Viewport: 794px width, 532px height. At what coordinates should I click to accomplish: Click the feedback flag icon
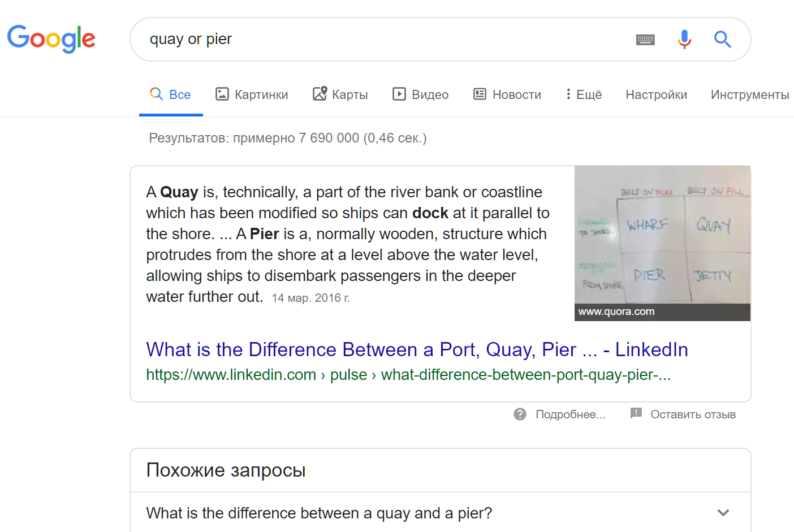[x=636, y=413]
